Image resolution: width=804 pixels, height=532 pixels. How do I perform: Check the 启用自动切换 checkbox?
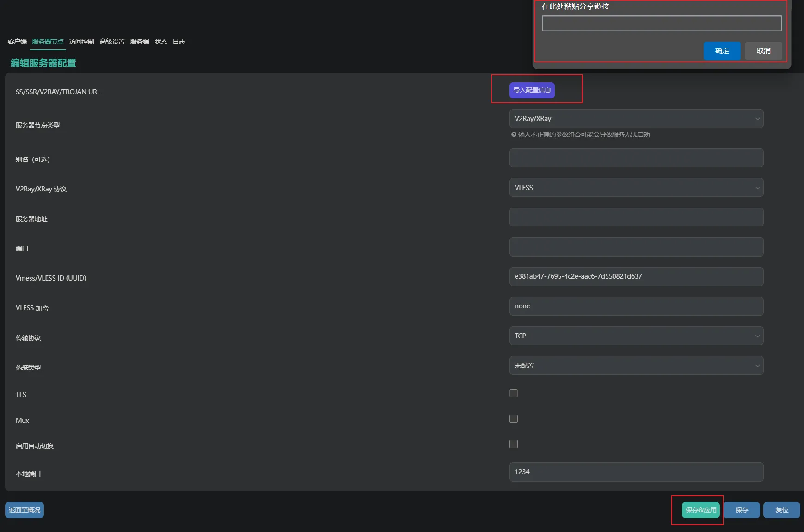click(513, 444)
